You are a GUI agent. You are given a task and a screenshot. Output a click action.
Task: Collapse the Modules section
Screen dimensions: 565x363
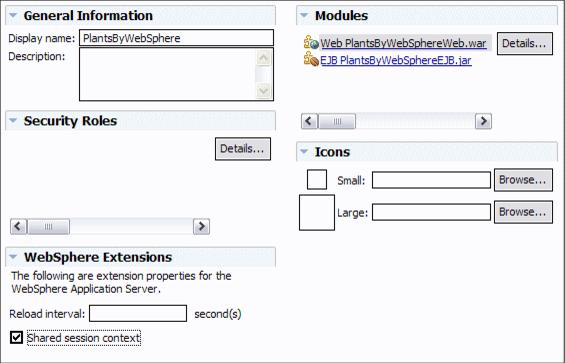[x=304, y=16]
